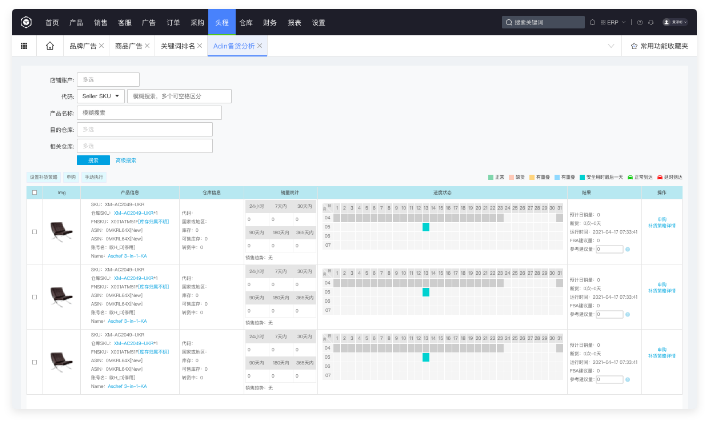Click the star icon beside 常用功能收藏夹

pos(634,46)
